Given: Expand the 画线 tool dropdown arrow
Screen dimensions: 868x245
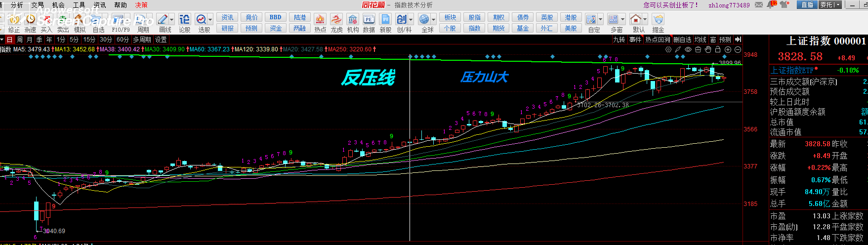Looking at the screenshot, I should pyautogui.click(x=172, y=19).
